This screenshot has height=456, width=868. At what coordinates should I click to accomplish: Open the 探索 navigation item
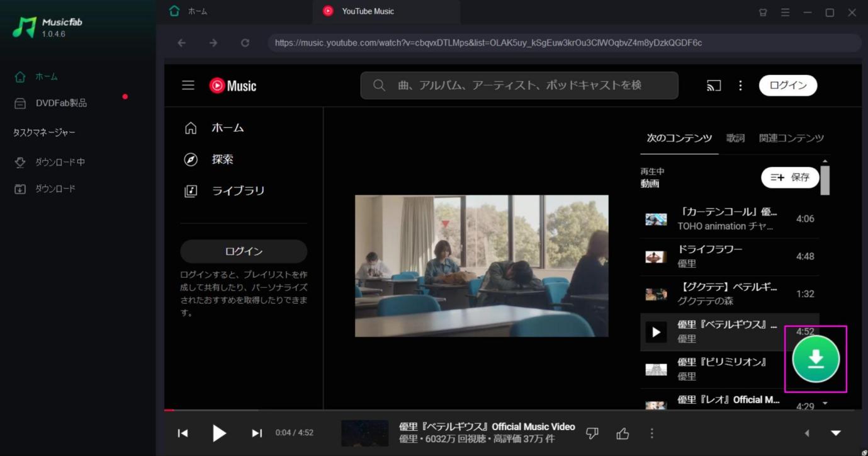208,159
